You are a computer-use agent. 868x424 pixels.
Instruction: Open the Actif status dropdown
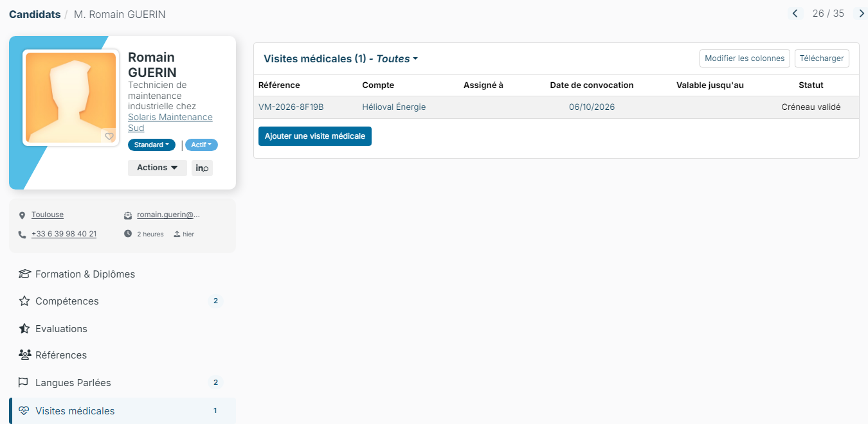pos(201,145)
